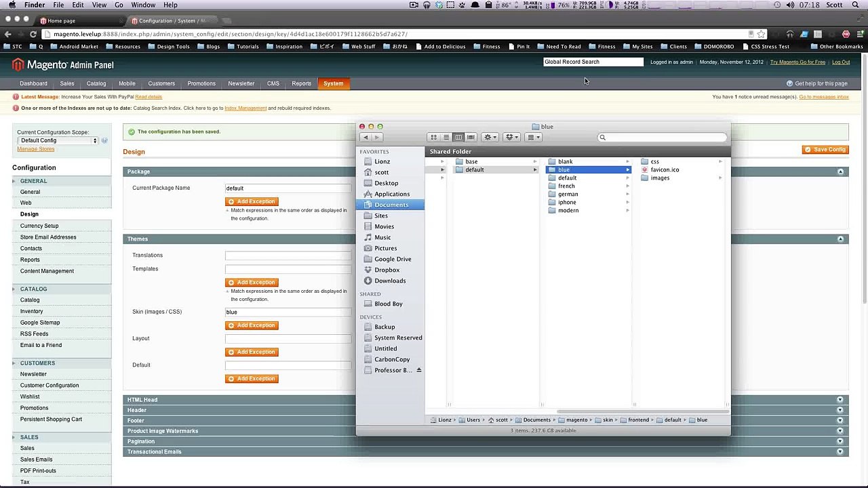The height and width of the screenshot is (488, 868).
Task: Open the Customers menu
Action: (161, 83)
